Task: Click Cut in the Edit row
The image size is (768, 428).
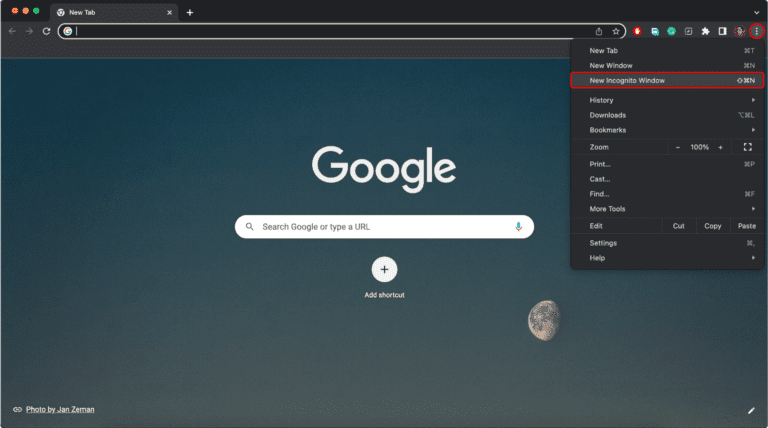Action: [x=678, y=226]
